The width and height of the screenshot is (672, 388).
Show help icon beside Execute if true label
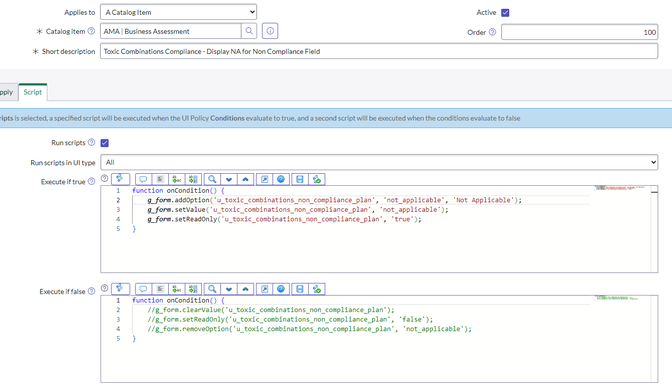pos(91,181)
